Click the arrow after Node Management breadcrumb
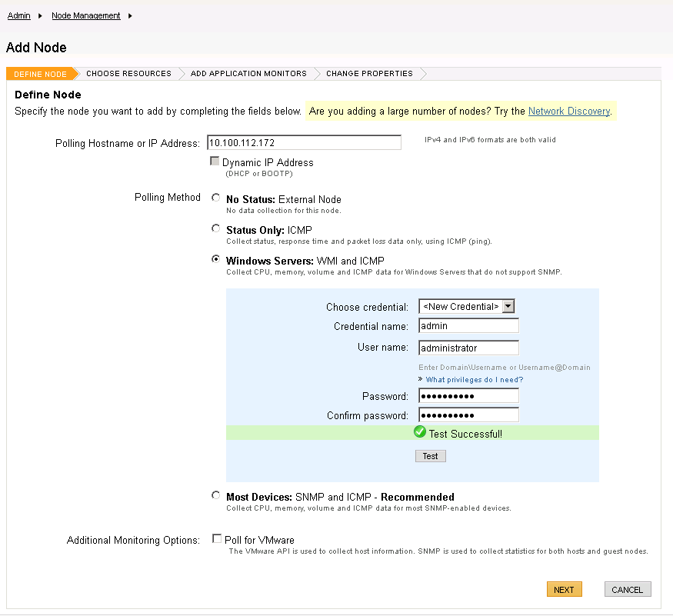The height and width of the screenshot is (616, 673). coord(129,15)
